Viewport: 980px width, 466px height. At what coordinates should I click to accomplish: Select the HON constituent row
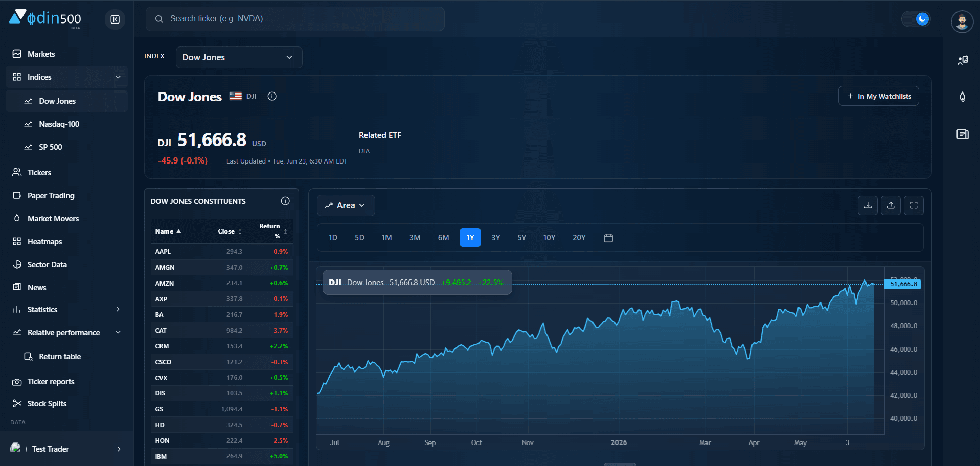coord(222,440)
